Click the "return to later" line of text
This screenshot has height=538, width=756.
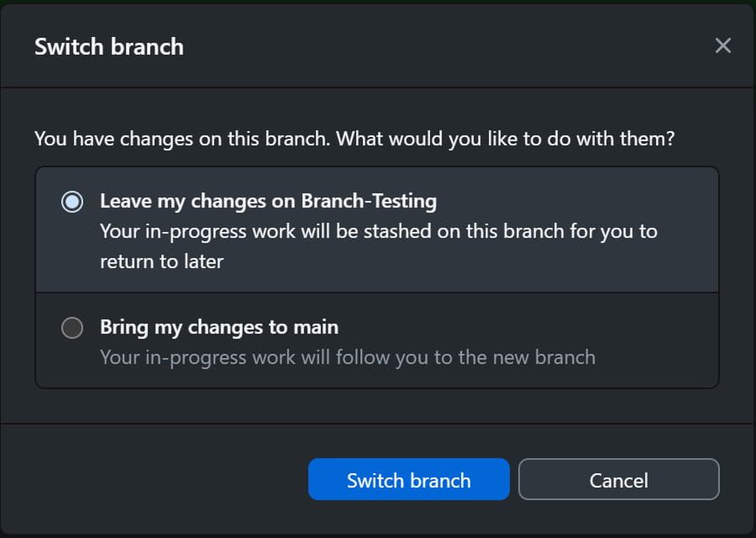161,261
